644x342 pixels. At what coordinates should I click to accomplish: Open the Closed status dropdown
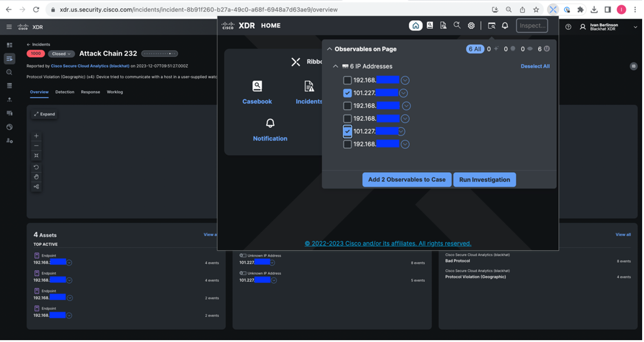62,54
